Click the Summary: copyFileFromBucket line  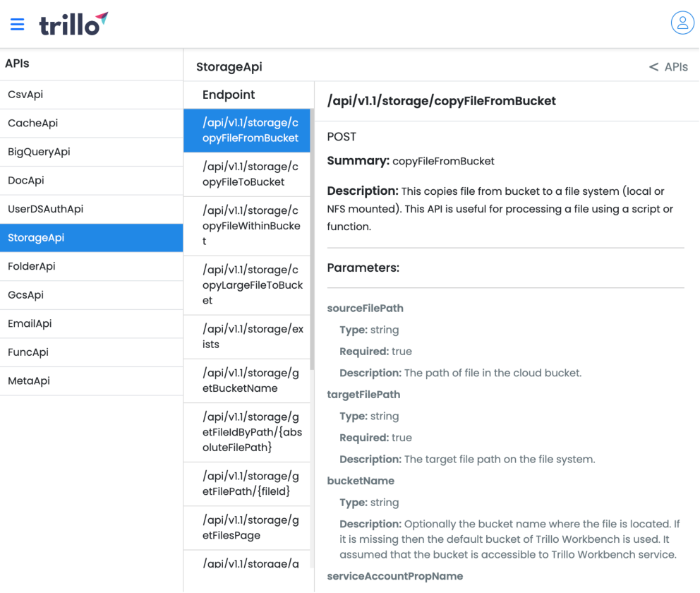pyautogui.click(x=411, y=161)
